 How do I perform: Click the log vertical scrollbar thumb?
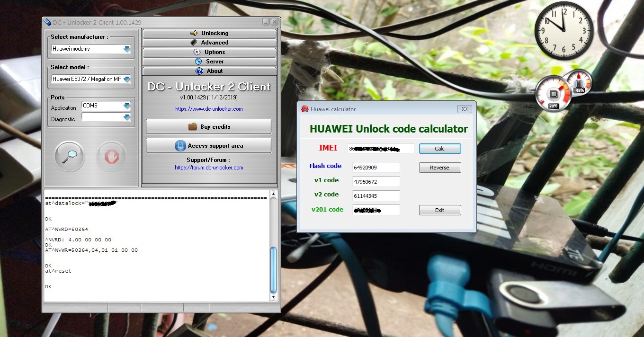[x=273, y=270]
